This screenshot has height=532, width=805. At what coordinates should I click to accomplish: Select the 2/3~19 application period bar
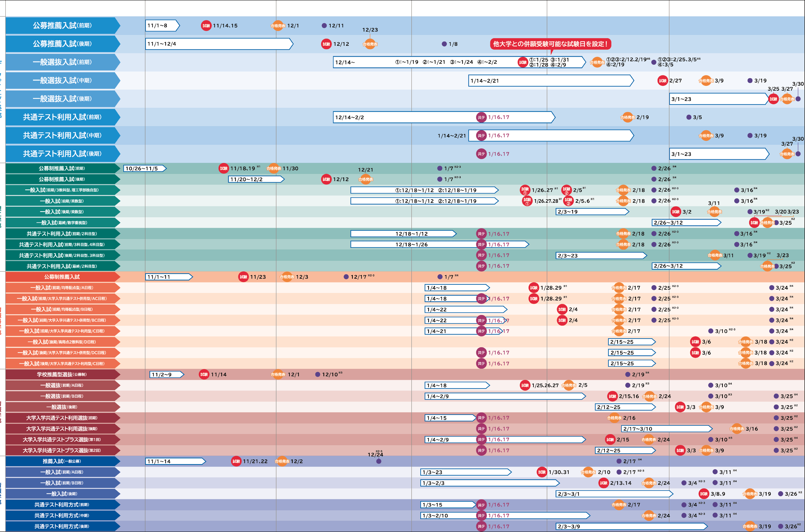593,212
